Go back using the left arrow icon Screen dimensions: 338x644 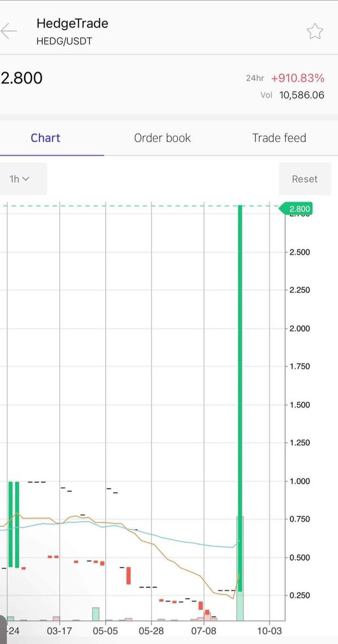coord(9,31)
